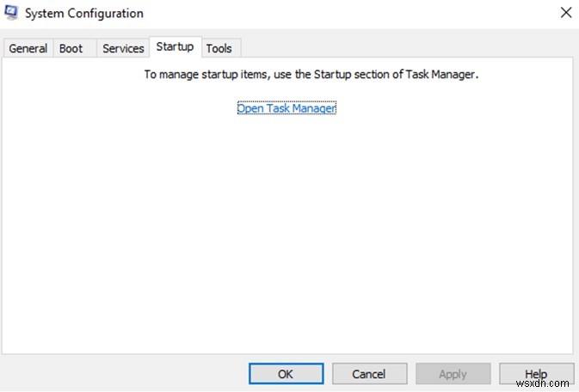The width and height of the screenshot is (579, 392).
Task: Go to the Tools tab
Action: [219, 48]
